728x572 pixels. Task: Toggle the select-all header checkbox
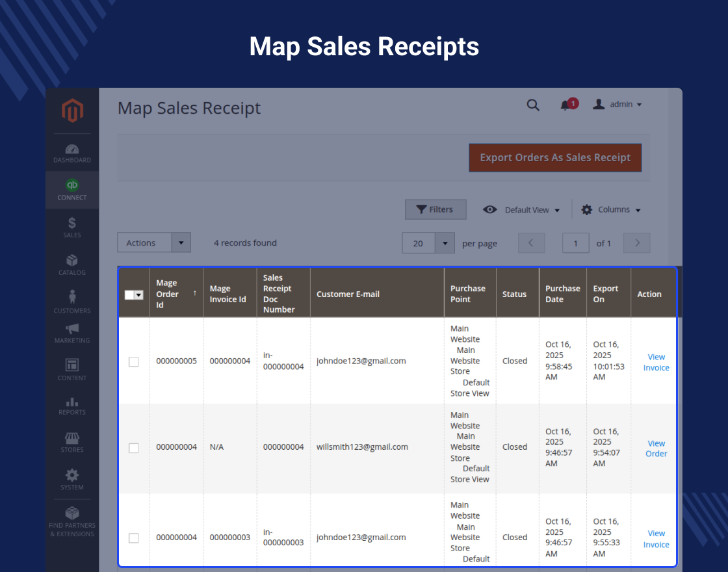pyautogui.click(x=129, y=295)
